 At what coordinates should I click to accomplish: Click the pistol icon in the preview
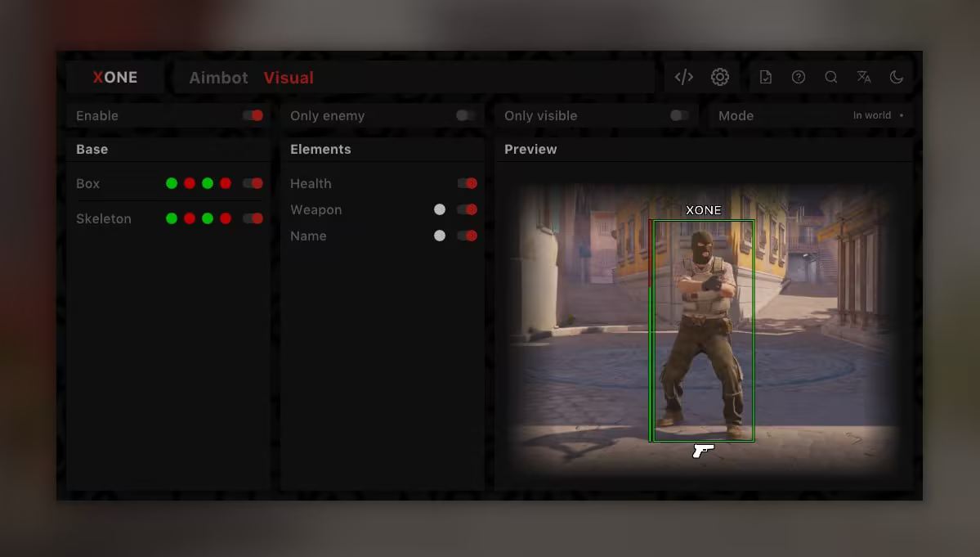point(703,450)
